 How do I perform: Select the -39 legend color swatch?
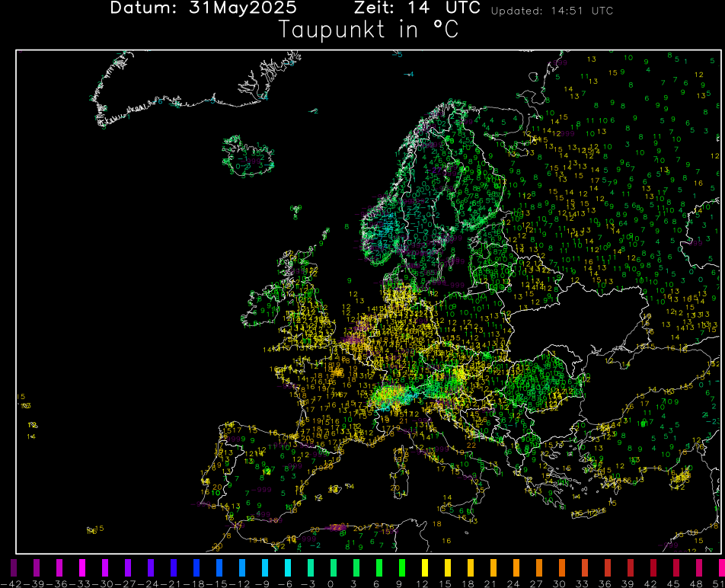click(37, 567)
